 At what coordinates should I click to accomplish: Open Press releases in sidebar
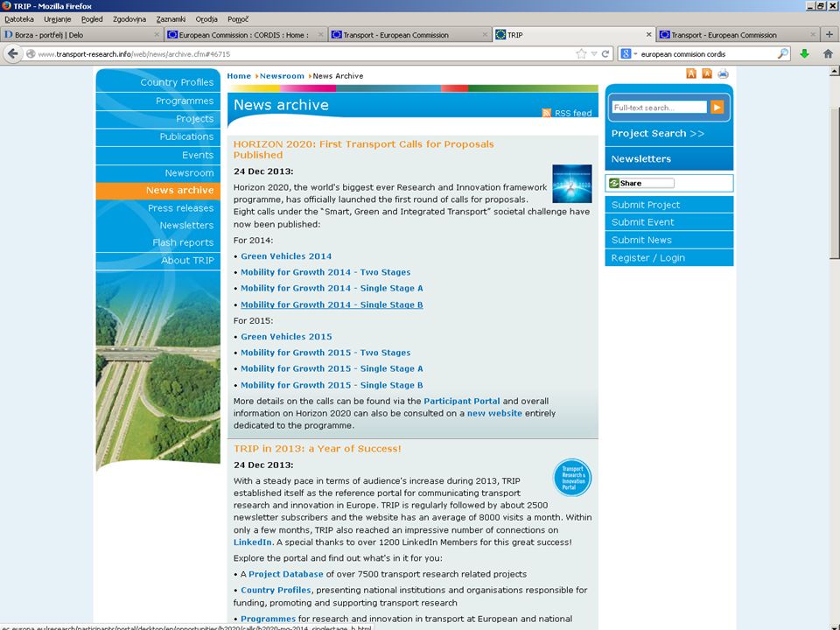pyautogui.click(x=180, y=208)
